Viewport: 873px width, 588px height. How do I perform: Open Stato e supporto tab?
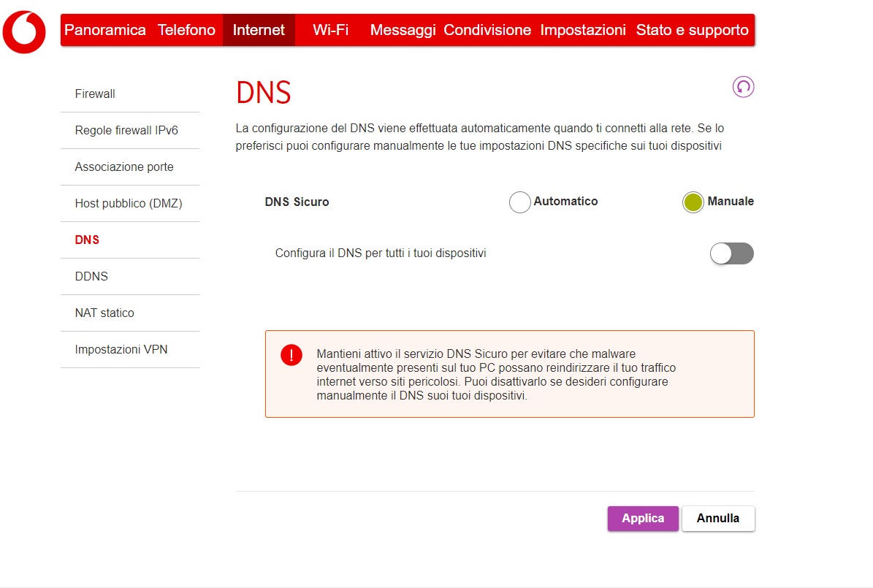click(x=692, y=30)
